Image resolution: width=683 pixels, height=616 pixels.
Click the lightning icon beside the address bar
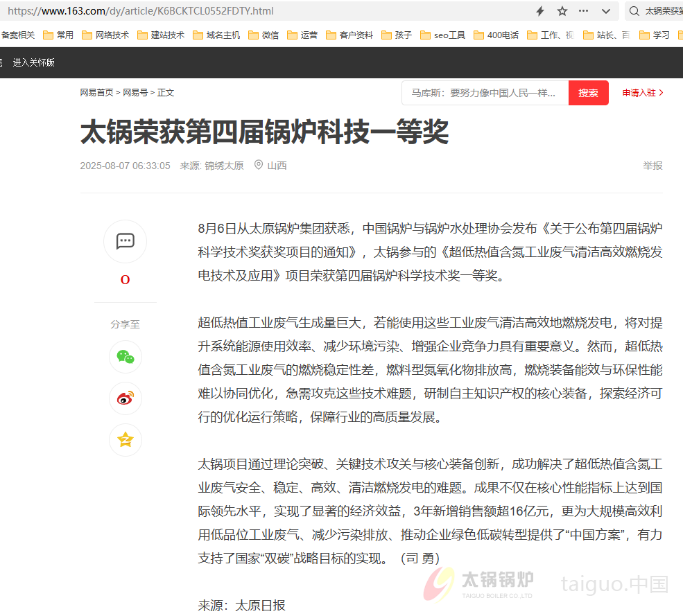(x=538, y=11)
